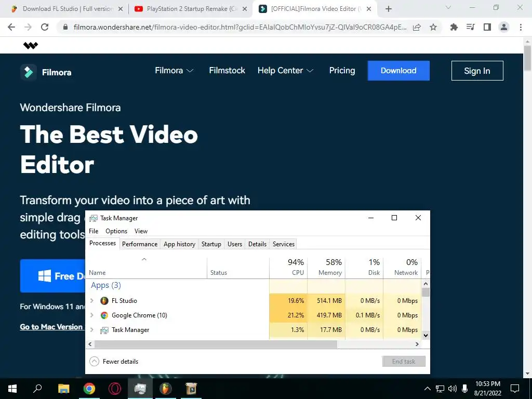Screen dimensions: 532x399
Task: Open the Opera browser from the taskbar
Action: [x=115, y=389]
